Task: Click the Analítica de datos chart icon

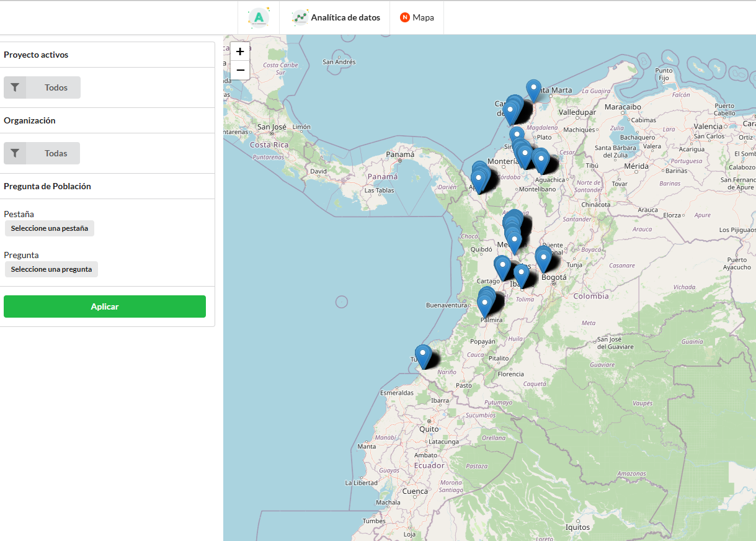Action: point(300,17)
